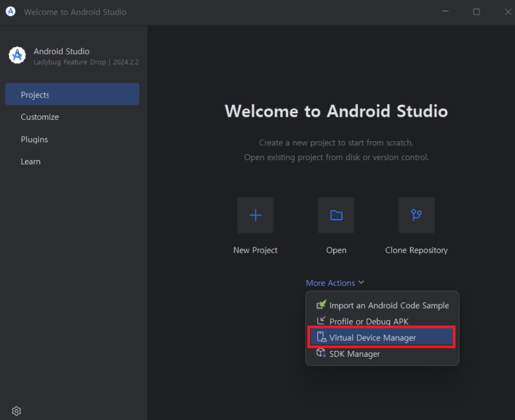Click the Android Studio logo in sidebar
Viewport: 515px width, 420px height.
[17, 55]
